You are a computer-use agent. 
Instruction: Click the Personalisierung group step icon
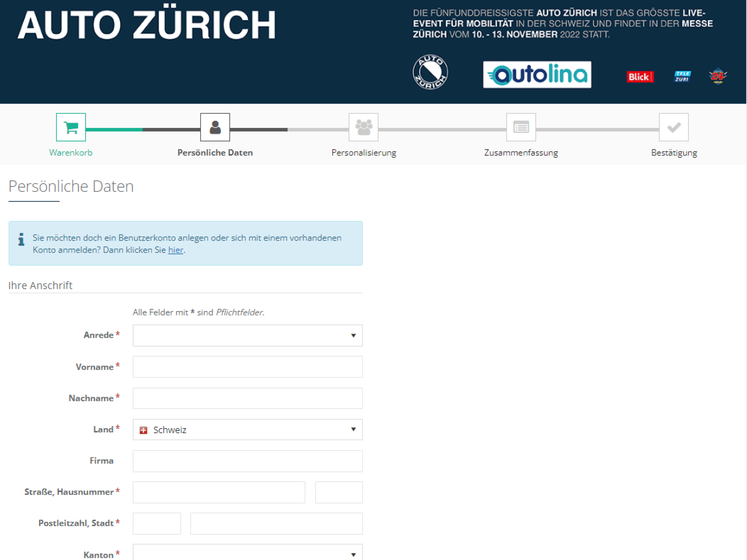pyautogui.click(x=363, y=127)
